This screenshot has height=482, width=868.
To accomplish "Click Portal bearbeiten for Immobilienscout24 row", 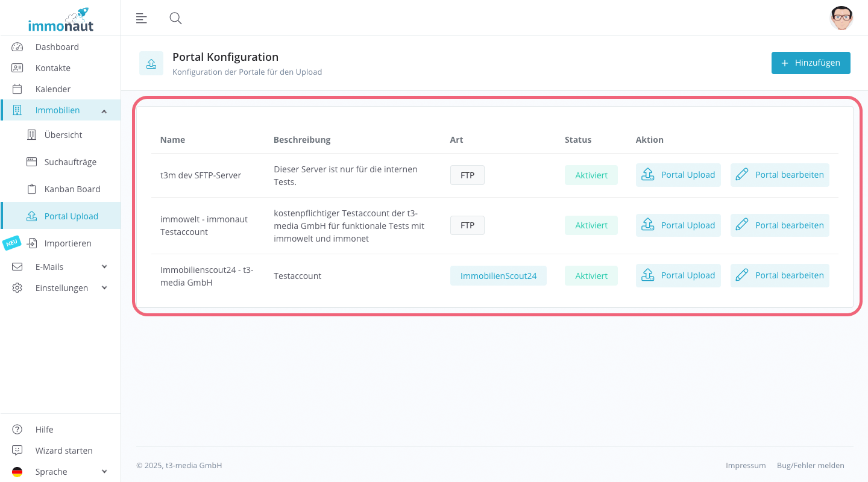I will pos(780,275).
